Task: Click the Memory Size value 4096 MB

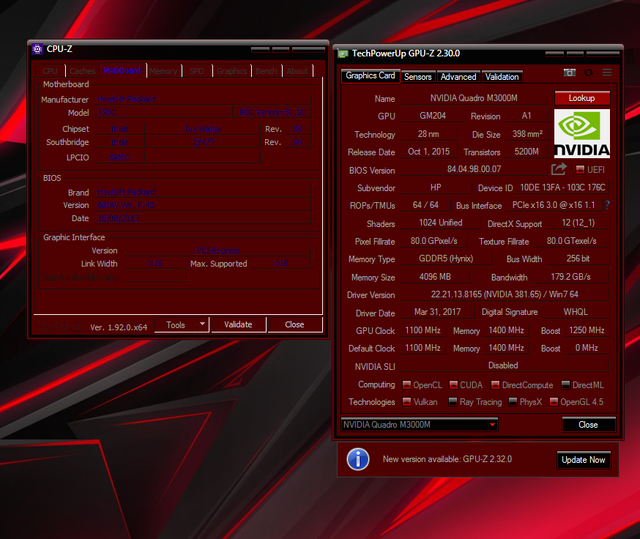Action: [x=435, y=277]
